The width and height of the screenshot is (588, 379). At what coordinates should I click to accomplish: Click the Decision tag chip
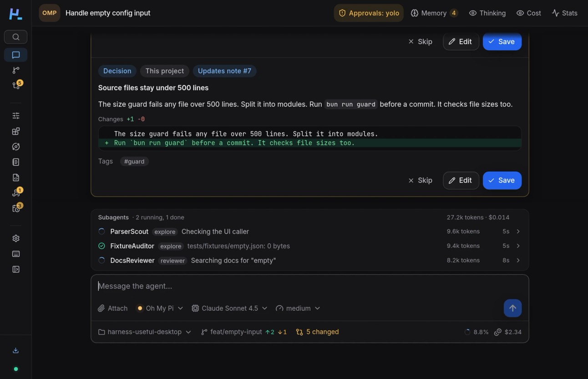tap(117, 71)
